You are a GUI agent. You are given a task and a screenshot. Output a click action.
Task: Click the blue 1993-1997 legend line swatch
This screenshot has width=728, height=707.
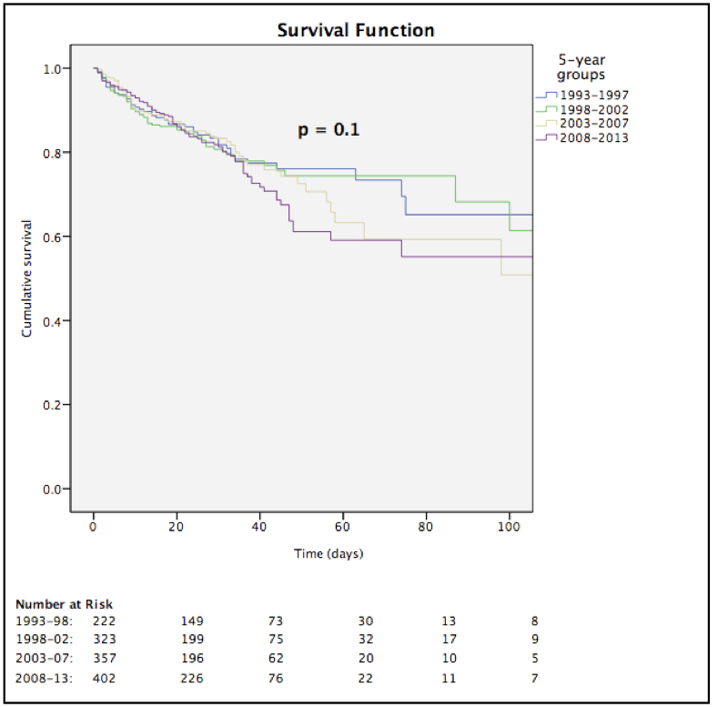pos(546,95)
